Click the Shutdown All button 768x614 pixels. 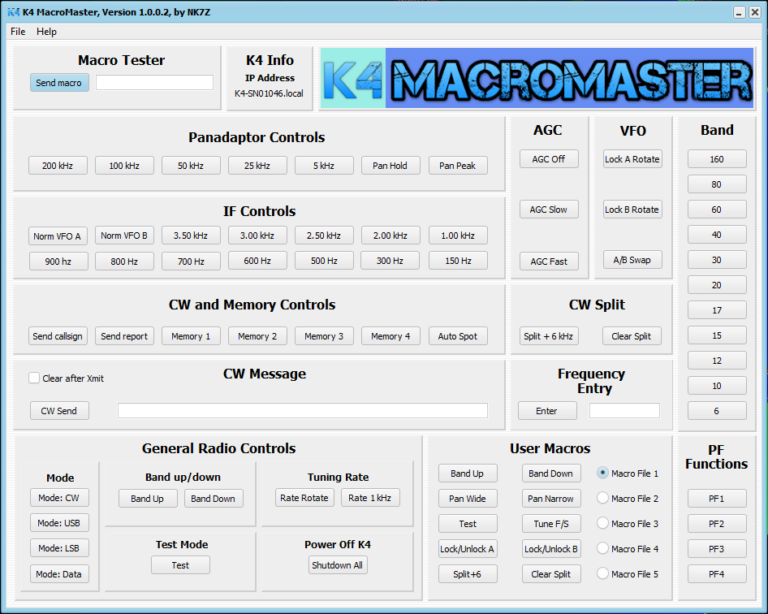[337, 565]
